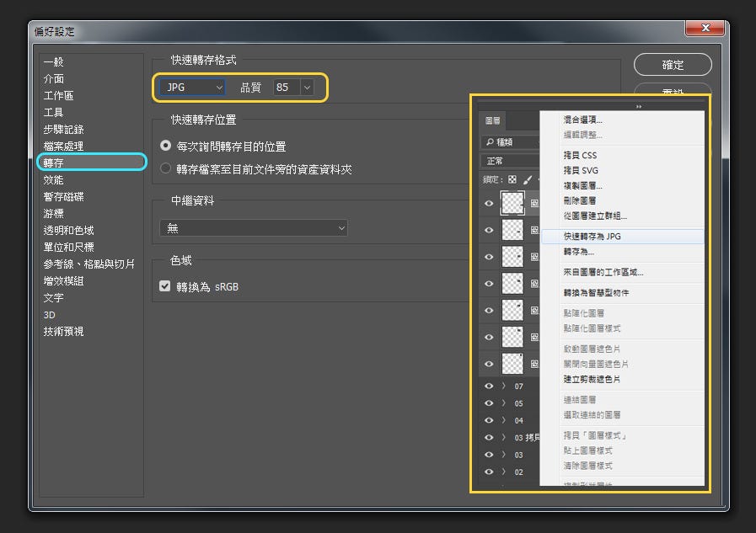Expand layer group 04 chevron
Screen dimensions: 756x533
pyautogui.click(x=503, y=420)
